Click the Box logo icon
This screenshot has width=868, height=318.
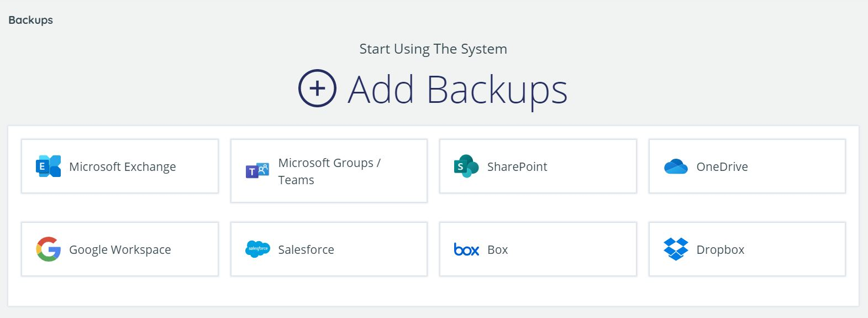click(466, 249)
